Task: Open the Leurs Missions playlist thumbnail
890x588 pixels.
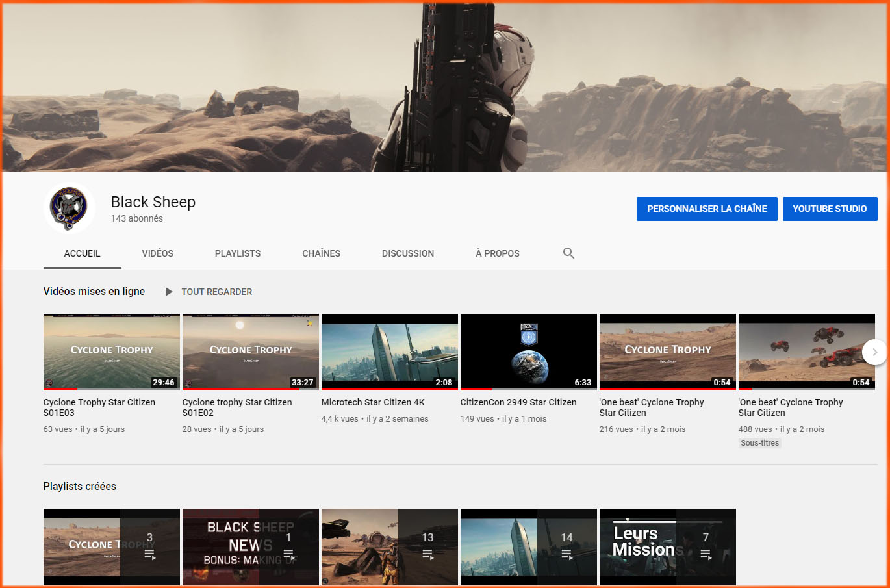Action: [x=668, y=547]
